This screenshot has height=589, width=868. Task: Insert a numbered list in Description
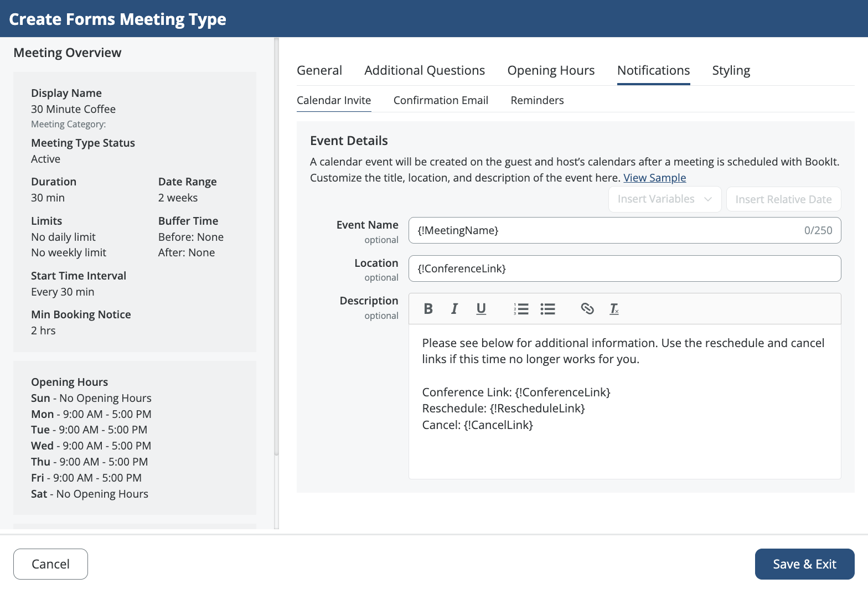point(521,309)
